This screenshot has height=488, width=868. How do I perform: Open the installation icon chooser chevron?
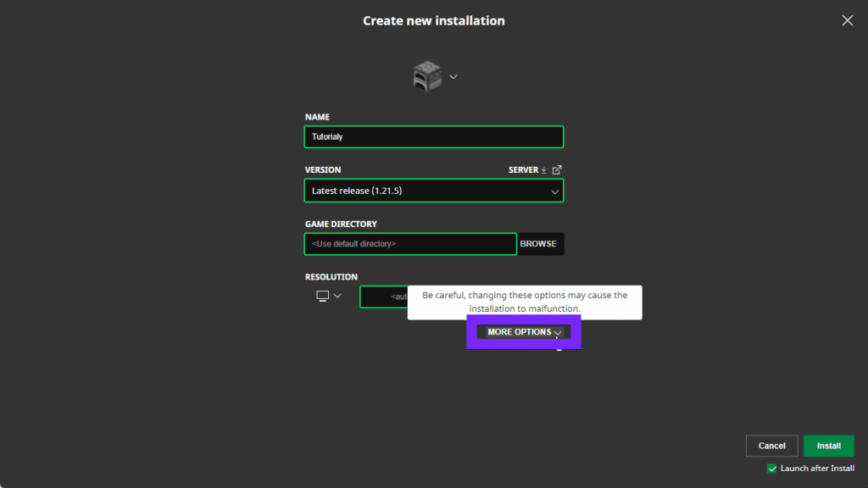click(x=453, y=77)
